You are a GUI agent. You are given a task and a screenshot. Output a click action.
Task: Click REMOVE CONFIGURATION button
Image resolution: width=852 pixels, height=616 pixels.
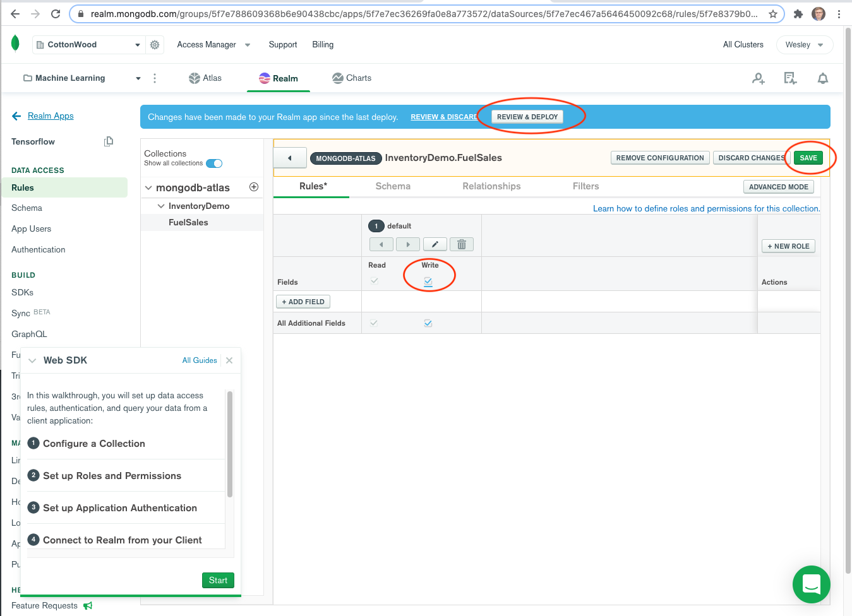pyautogui.click(x=660, y=158)
